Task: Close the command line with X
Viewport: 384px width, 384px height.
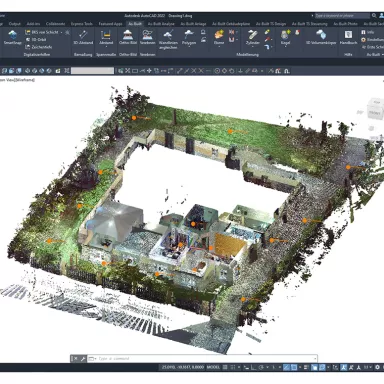Action: 75,359
